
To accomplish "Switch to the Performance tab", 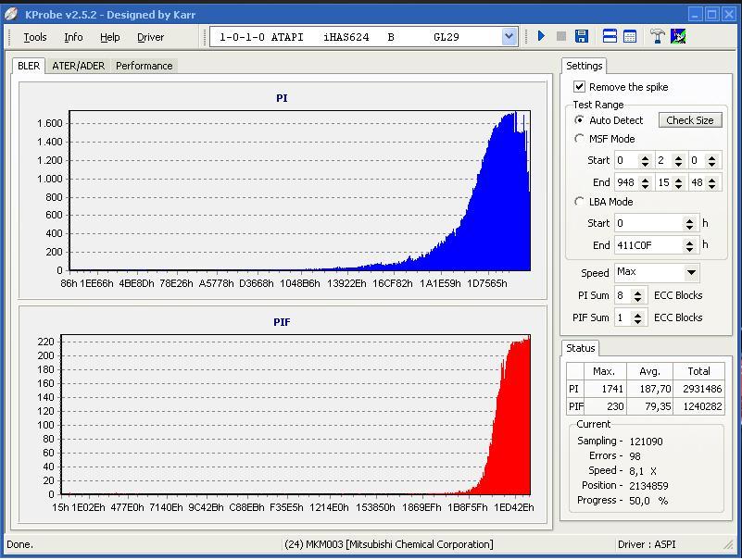I will (144, 66).
